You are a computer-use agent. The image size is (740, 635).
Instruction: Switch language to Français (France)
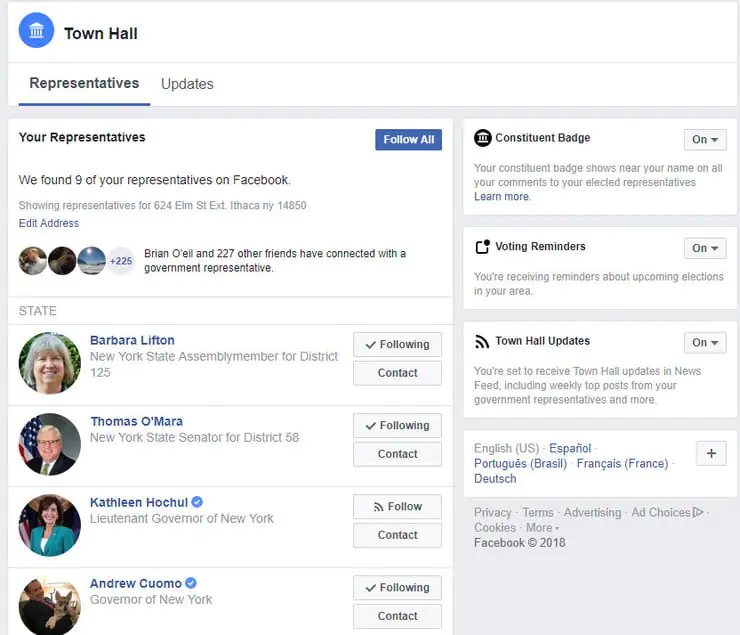click(x=622, y=464)
